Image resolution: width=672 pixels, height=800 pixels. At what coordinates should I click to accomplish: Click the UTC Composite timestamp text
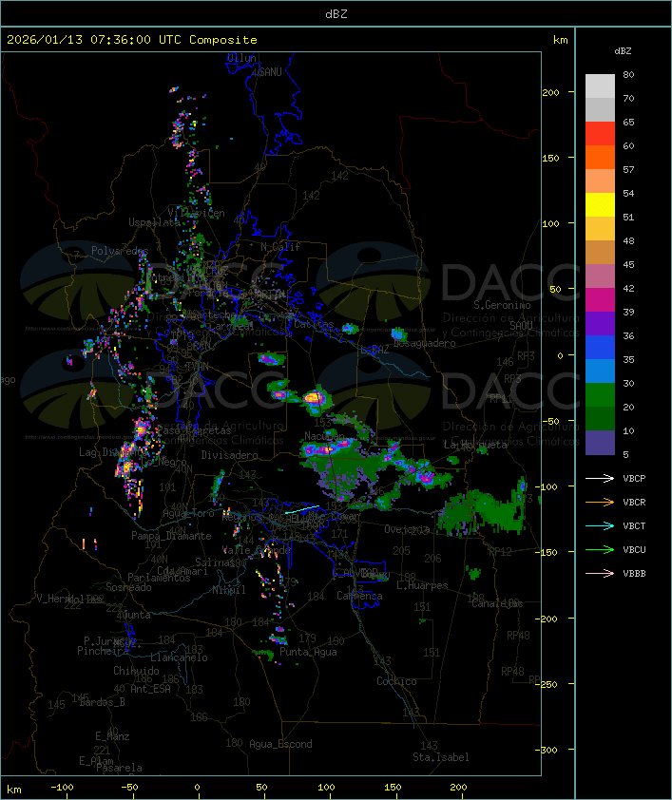pyautogui.click(x=132, y=40)
